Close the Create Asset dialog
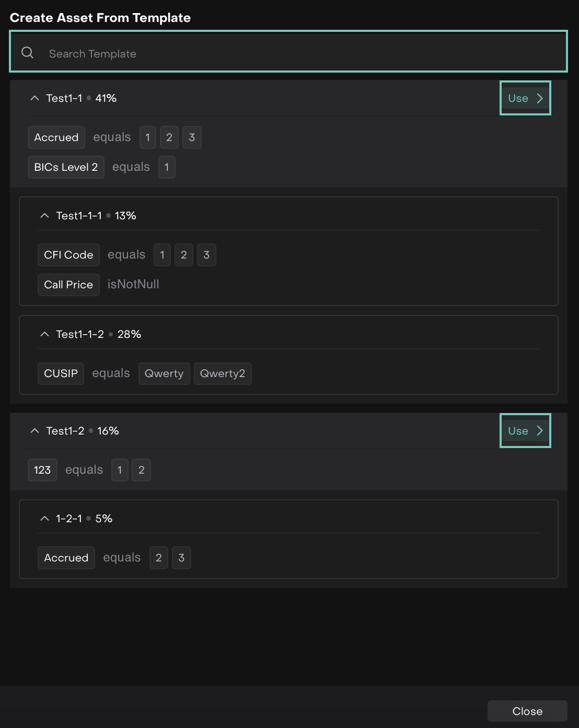This screenshot has width=579, height=728. click(527, 711)
